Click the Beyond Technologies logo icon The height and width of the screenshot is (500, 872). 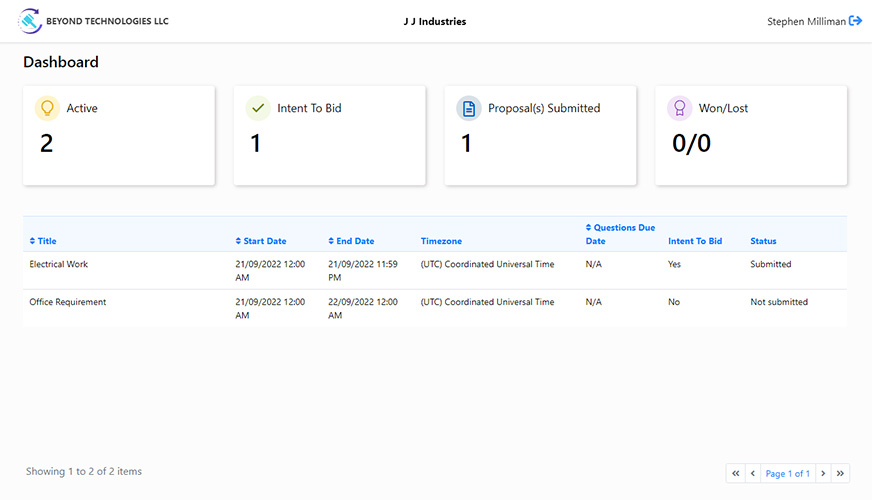[x=30, y=21]
